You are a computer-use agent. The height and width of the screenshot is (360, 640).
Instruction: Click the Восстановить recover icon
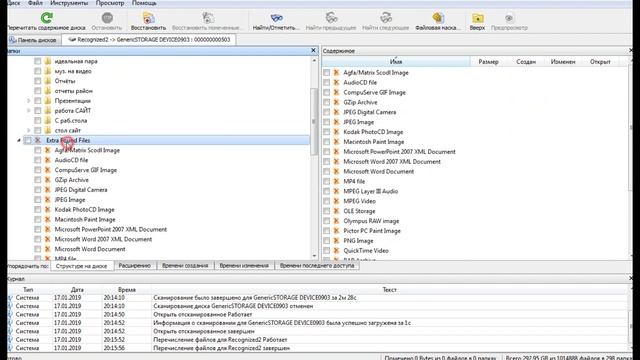[x=149, y=18]
